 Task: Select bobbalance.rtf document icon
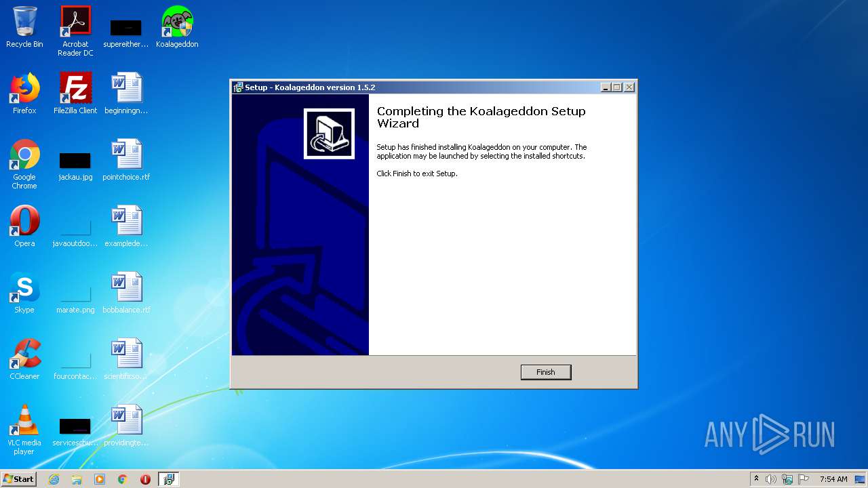[126, 293]
